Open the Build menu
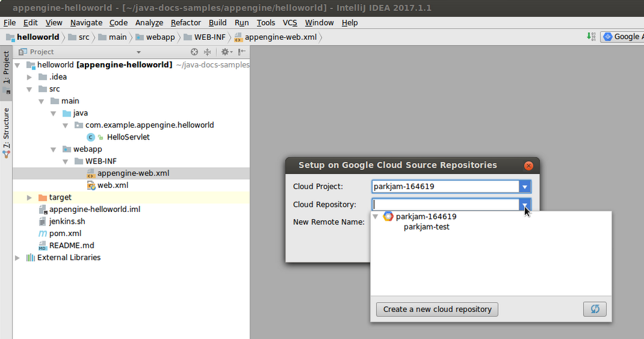The width and height of the screenshot is (644, 339). 217,22
